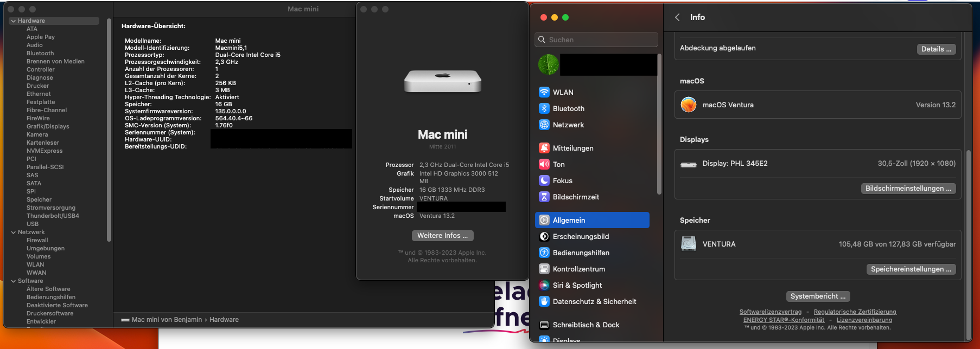Click System Information sidebar scrollbar
The width and height of the screenshot is (980, 349).
[109, 130]
